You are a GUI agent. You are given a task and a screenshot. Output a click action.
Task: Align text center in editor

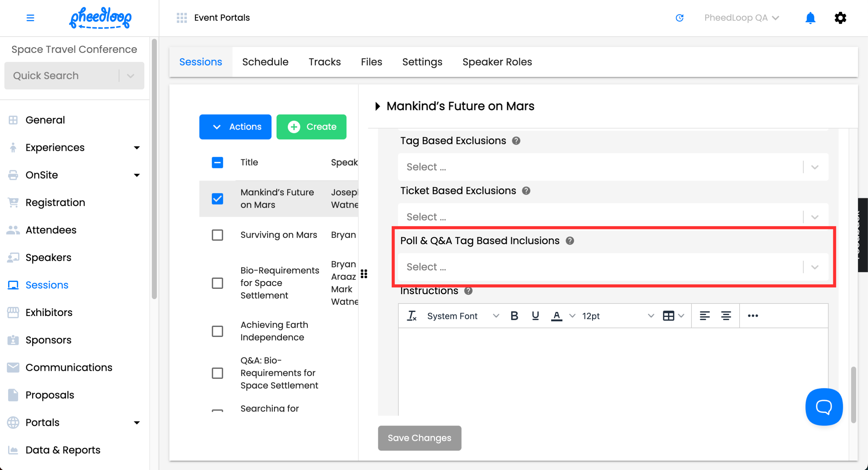[x=726, y=316]
